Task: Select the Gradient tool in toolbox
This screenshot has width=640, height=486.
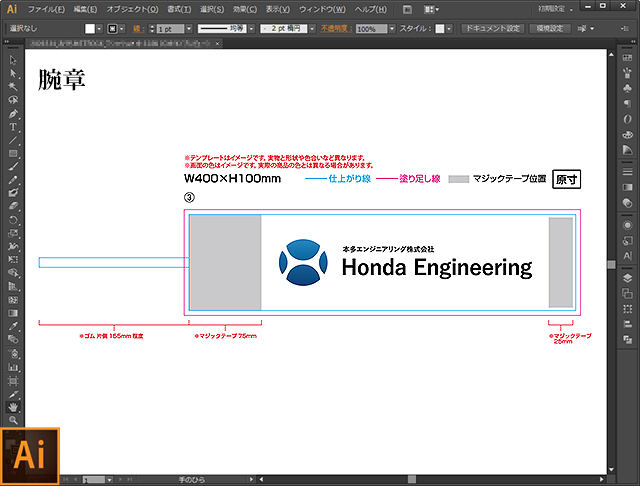Action: (x=13, y=313)
